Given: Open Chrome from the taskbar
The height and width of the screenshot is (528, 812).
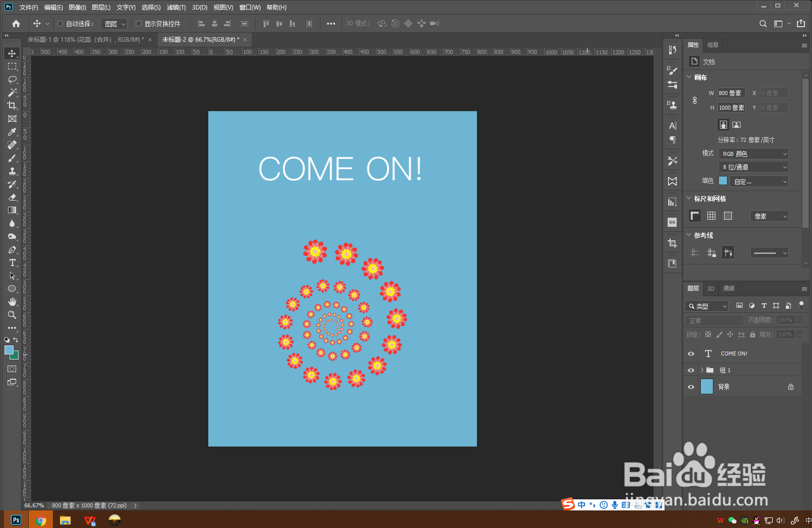Looking at the screenshot, I should pos(40,520).
